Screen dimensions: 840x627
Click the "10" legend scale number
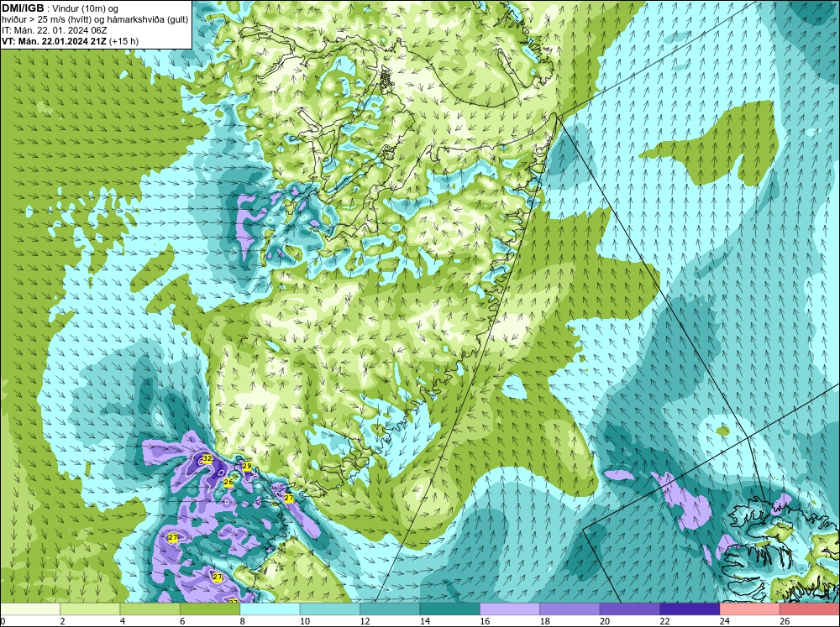pos(304,621)
